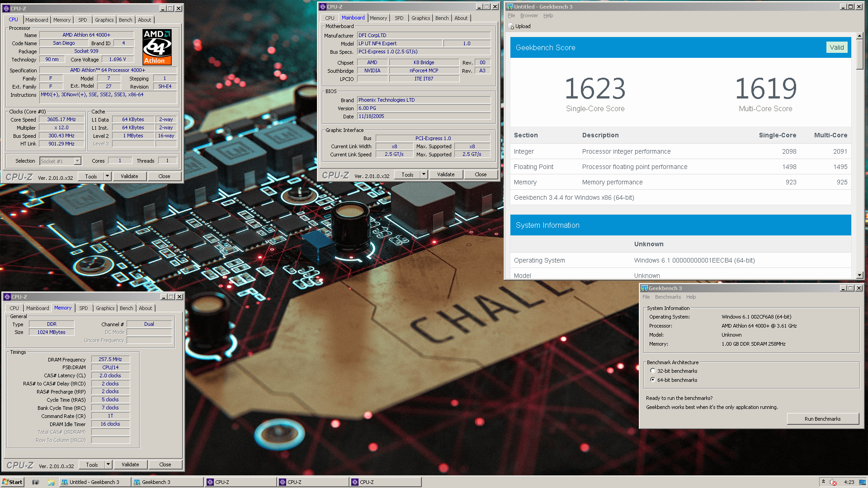Click the Core Voltage 1.696 V field

point(118,59)
